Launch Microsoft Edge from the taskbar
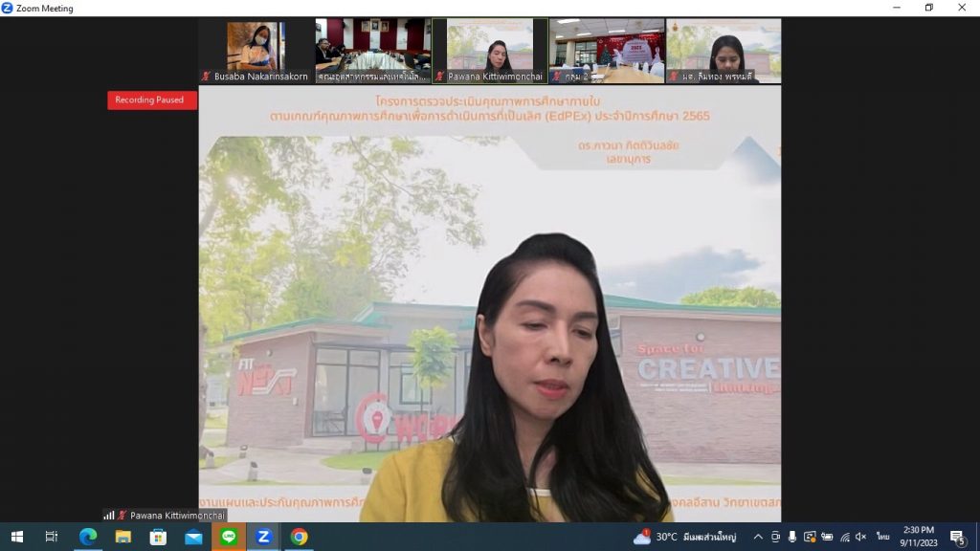 click(x=88, y=537)
